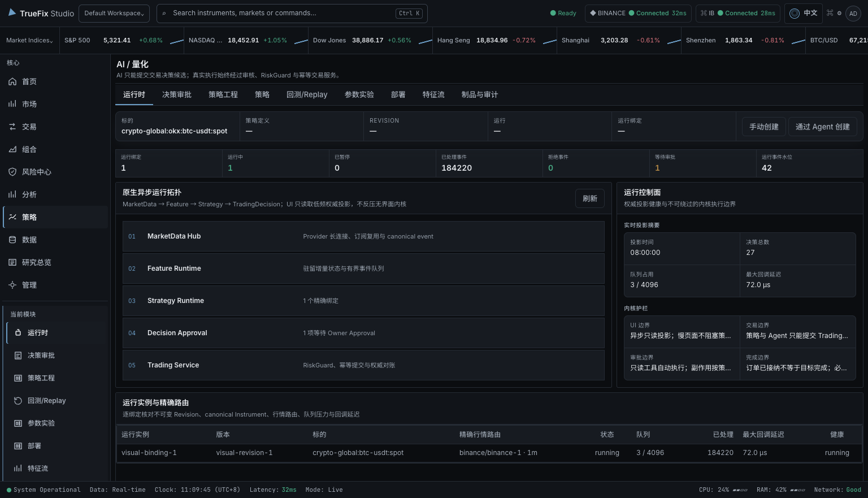Open the 市场 market sidebar item
Viewport: 868px width, 498px height.
coord(55,104)
